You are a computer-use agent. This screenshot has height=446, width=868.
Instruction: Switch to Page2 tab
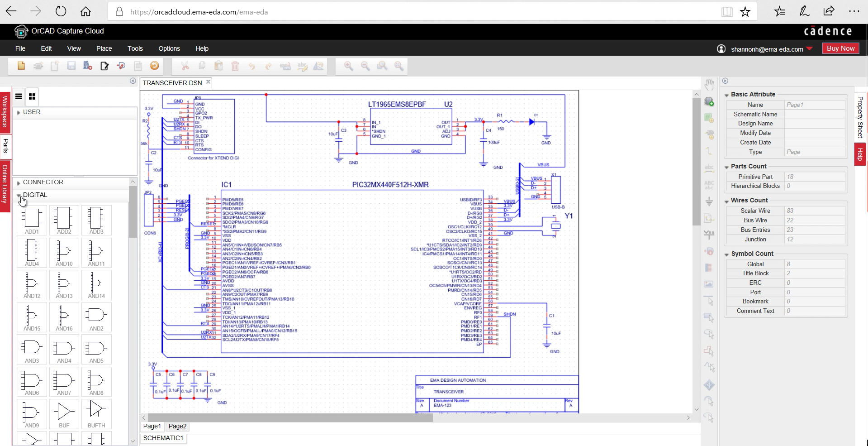[177, 426]
